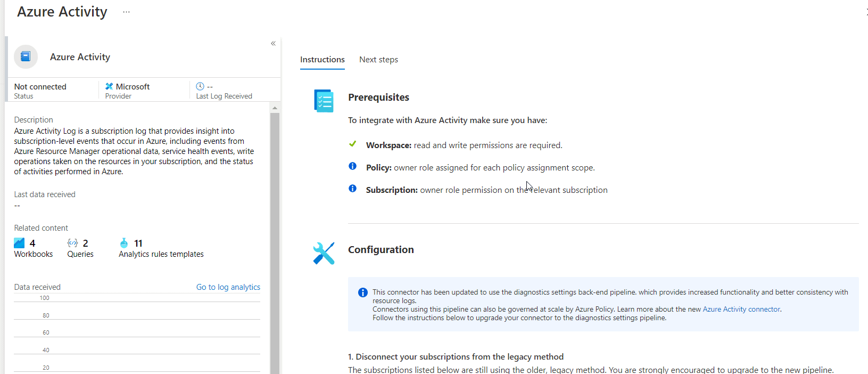
Task: Click the Go to log analytics link
Action: click(x=228, y=287)
